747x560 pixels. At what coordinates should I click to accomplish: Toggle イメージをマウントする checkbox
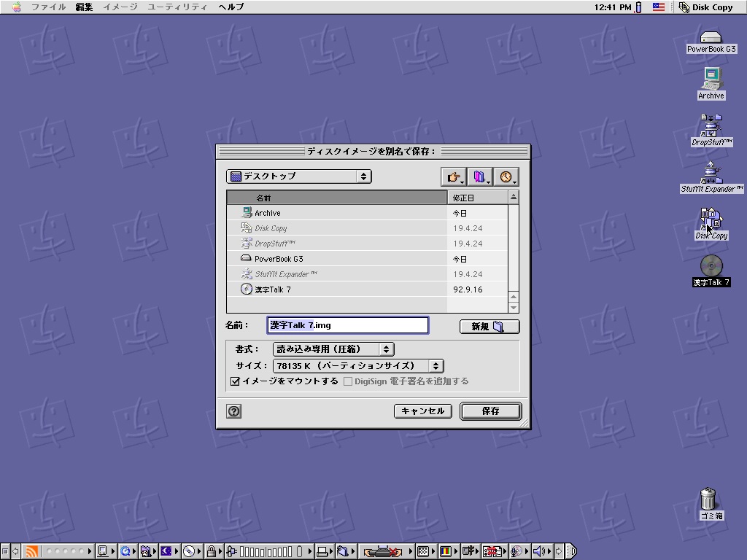(x=235, y=381)
